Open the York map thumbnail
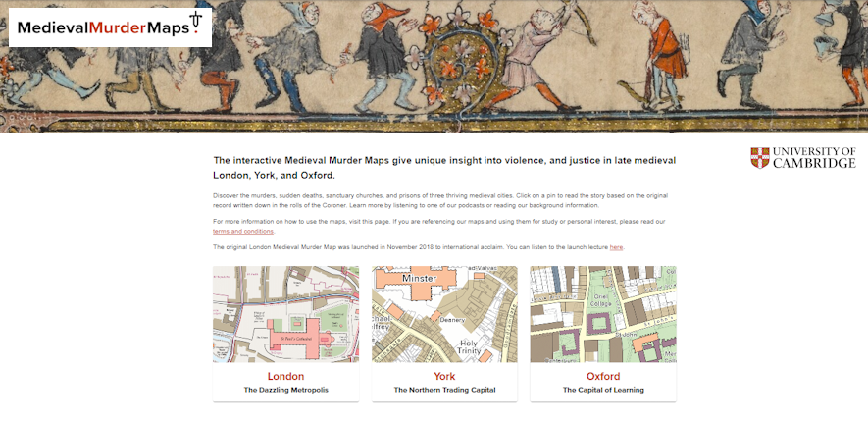The width and height of the screenshot is (868, 424). point(444,314)
